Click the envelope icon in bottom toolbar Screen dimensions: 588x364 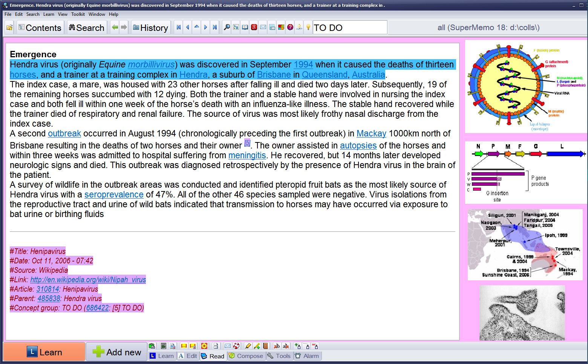[228, 346]
